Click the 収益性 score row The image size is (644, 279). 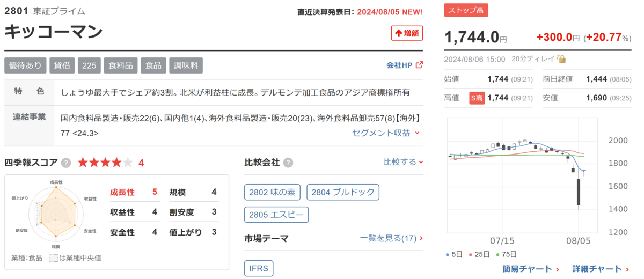coord(134,212)
